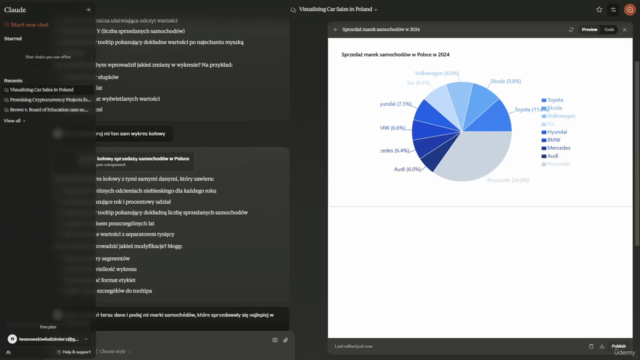Click the Starred section heading
Image resolution: width=640 pixels, height=360 pixels.
(13, 39)
